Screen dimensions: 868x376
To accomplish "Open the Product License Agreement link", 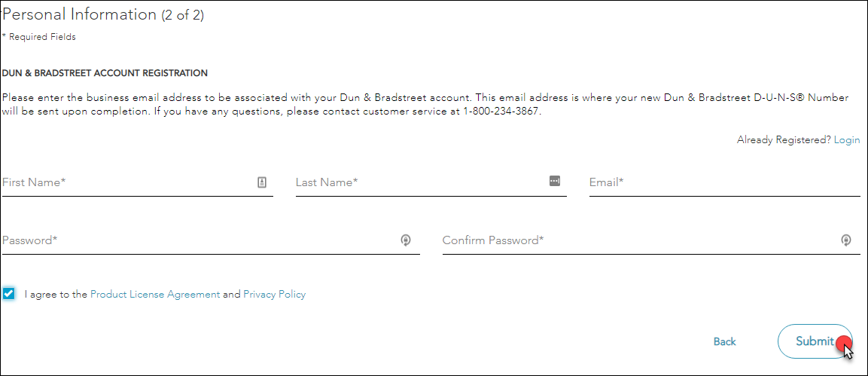I will pos(155,295).
